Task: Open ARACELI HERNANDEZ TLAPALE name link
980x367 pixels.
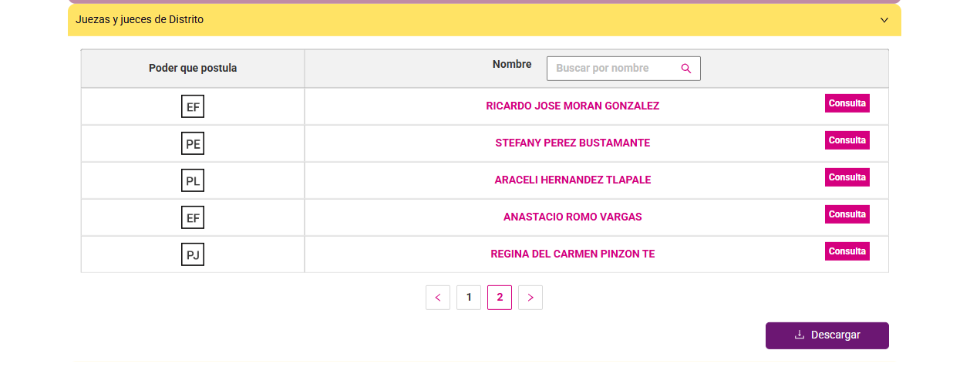Action: (x=573, y=180)
